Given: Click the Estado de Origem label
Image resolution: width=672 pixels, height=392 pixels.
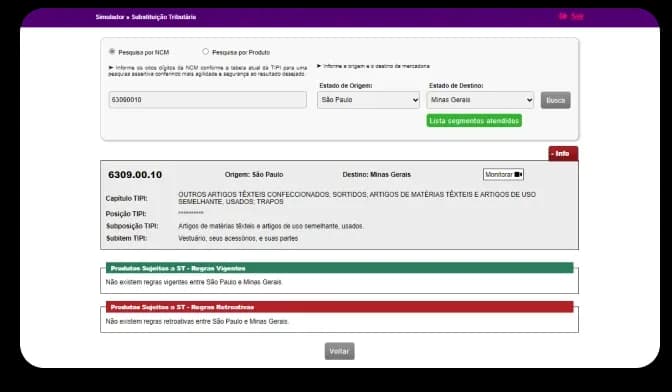Looking at the screenshot, I should [346, 86].
